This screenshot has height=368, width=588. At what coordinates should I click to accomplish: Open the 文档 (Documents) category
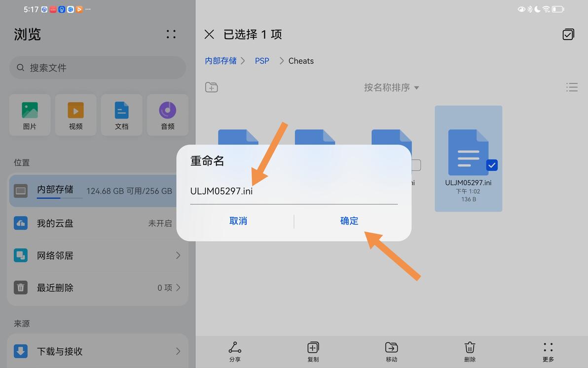click(x=121, y=115)
